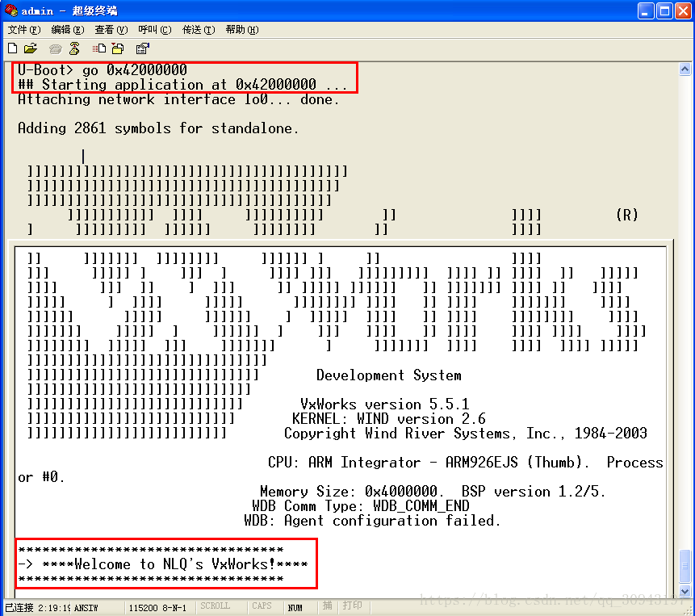
Task: Maximize the admin HyperTerminal window
Action: tap(665, 10)
